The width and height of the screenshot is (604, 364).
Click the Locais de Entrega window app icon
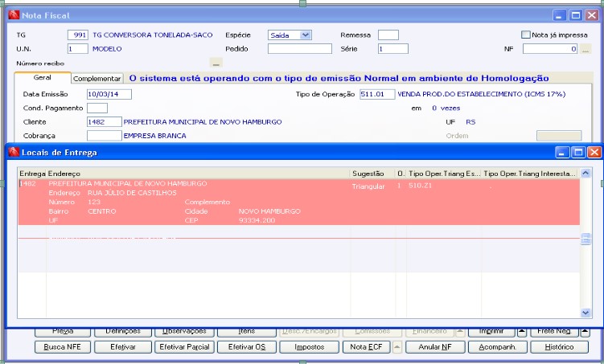(14, 153)
